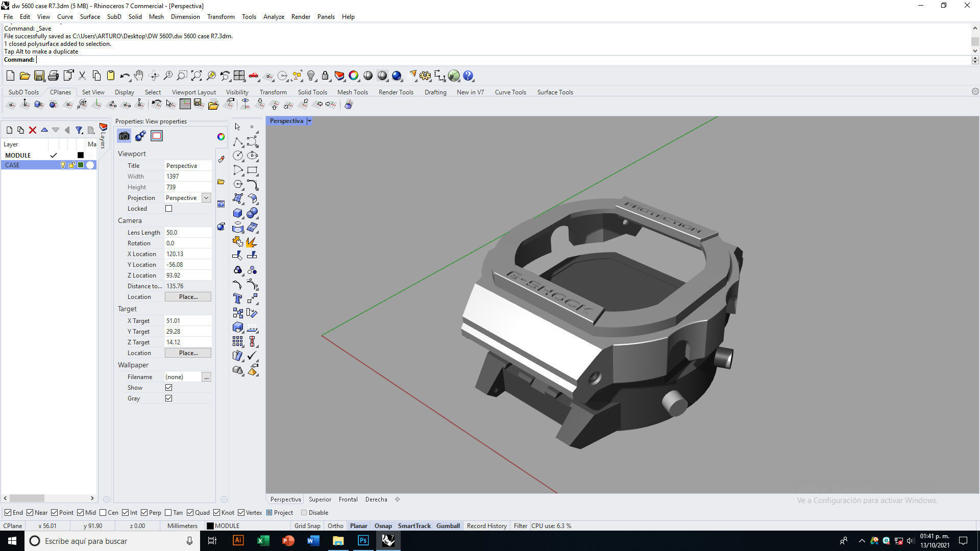Click the padlock Lock objects icon

[x=325, y=76]
